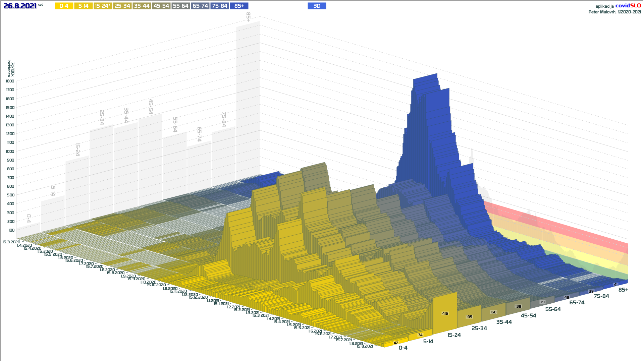Select the 15-24 age group button

tap(103, 6)
